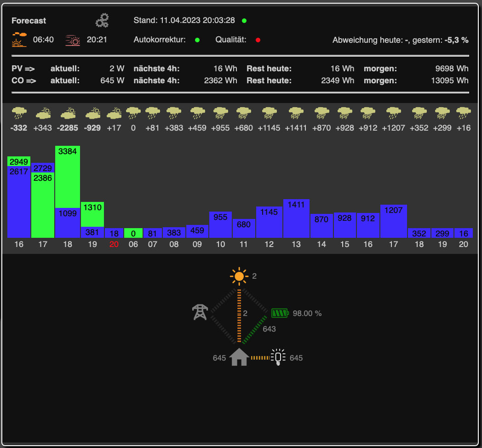Image resolution: width=482 pixels, height=448 pixels.
Task: Click the hour label 13 on the axis
Action: pos(296,244)
